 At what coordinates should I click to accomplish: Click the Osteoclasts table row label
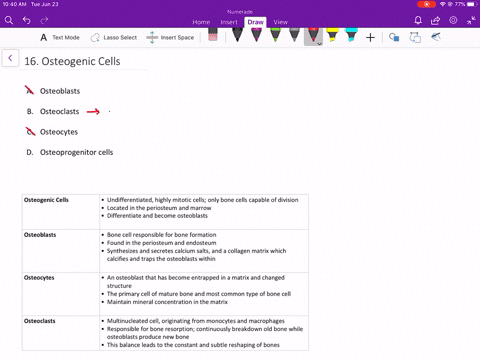[x=40, y=321]
